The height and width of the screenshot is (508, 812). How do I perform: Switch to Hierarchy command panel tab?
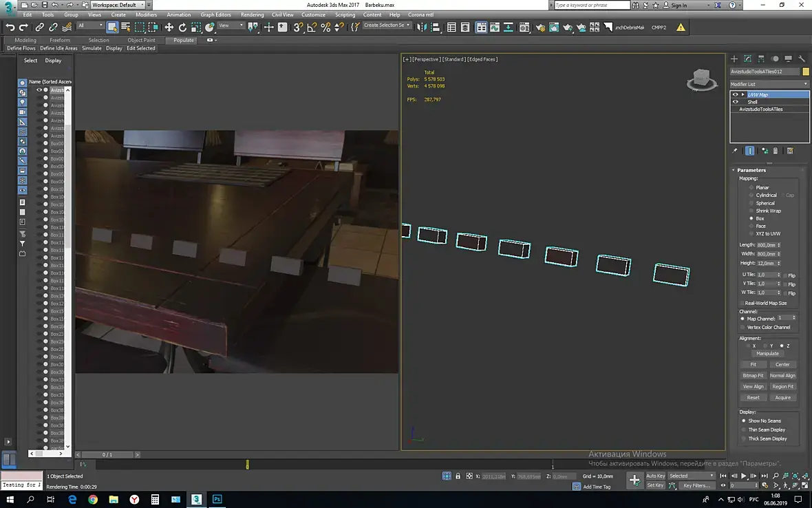point(761,59)
